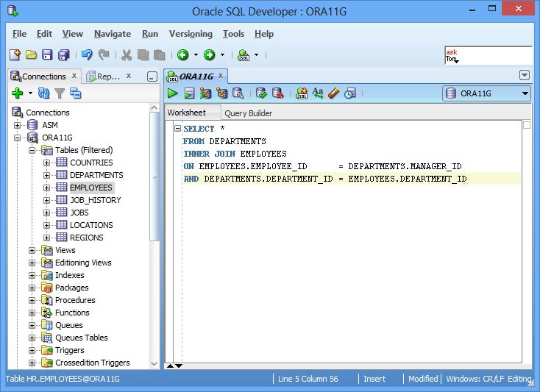Click the SQL Tuning Advisor icon
The image size is (540, 392).
[x=238, y=93]
